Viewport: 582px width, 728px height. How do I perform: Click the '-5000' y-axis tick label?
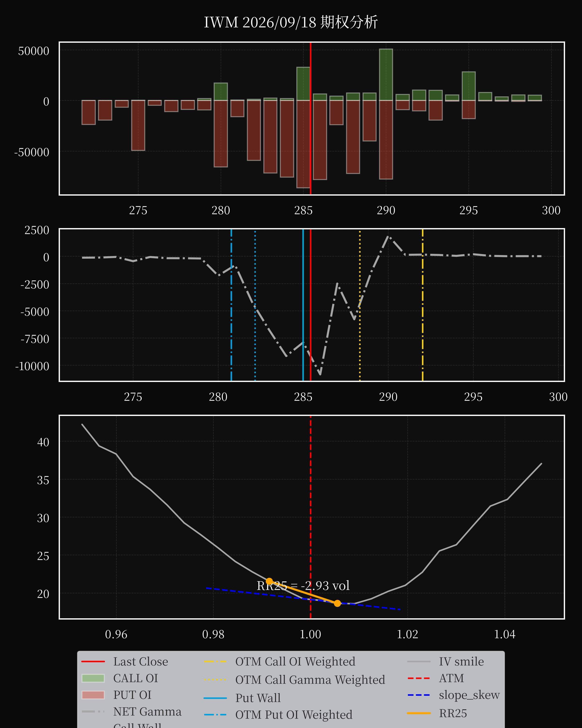35,312
